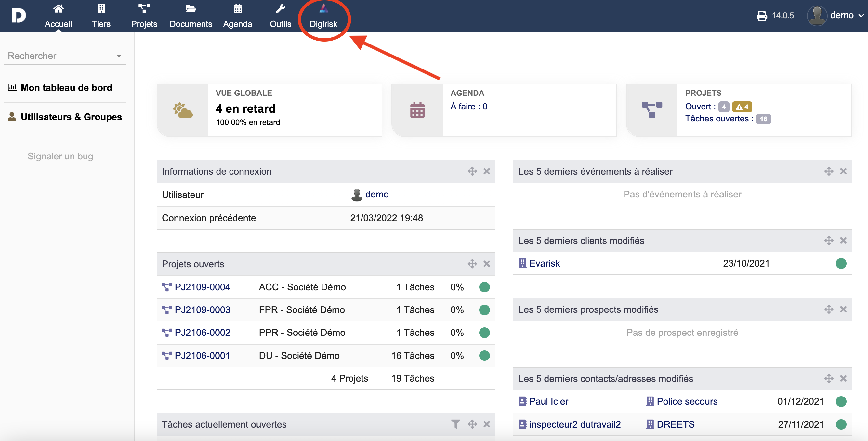Move the derniers événements à réaliser box

(829, 171)
